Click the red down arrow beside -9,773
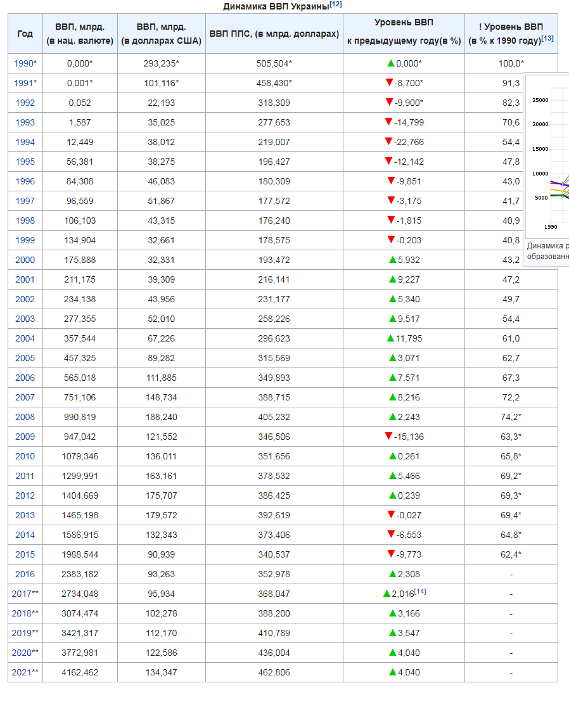 click(x=391, y=554)
